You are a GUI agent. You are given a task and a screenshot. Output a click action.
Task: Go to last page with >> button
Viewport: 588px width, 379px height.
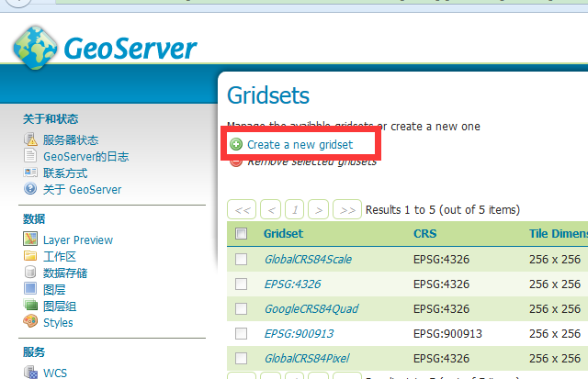347,209
